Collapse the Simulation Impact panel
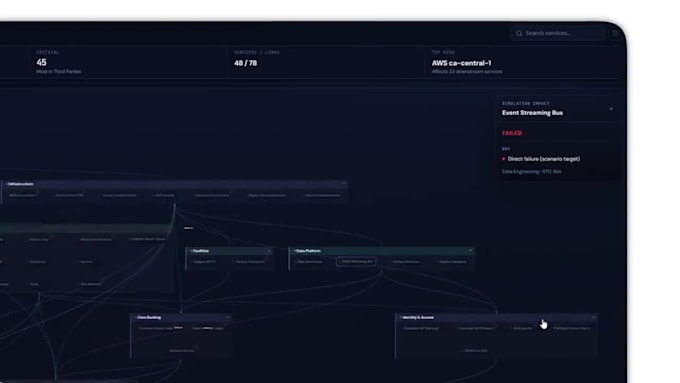The width and height of the screenshot is (680, 383). coord(611,109)
